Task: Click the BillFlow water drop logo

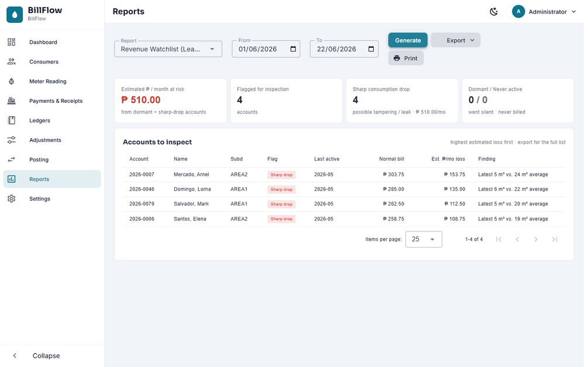Action: pyautogui.click(x=15, y=15)
